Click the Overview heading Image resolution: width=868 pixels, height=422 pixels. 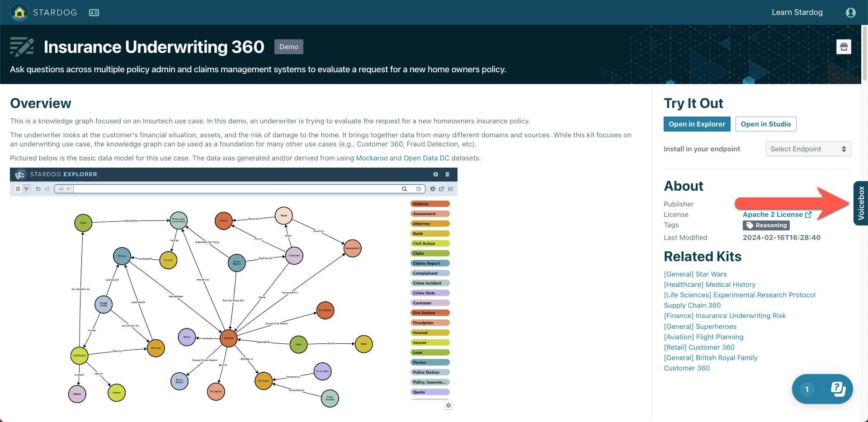41,103
